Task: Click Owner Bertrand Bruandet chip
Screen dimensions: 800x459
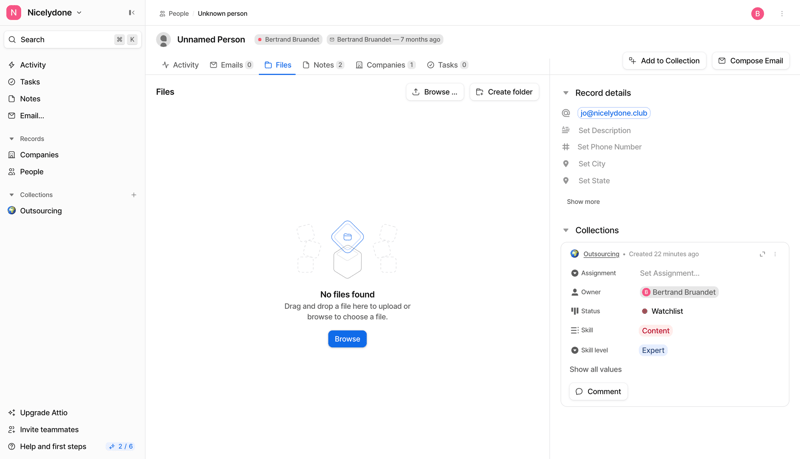Action: pos(679,292)
